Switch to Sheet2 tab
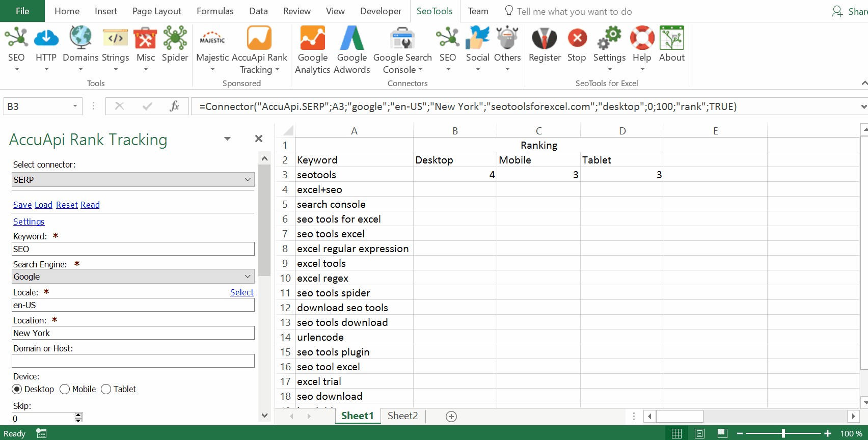The width and height of the screenshot is (868, 440). tap(402, 416)
